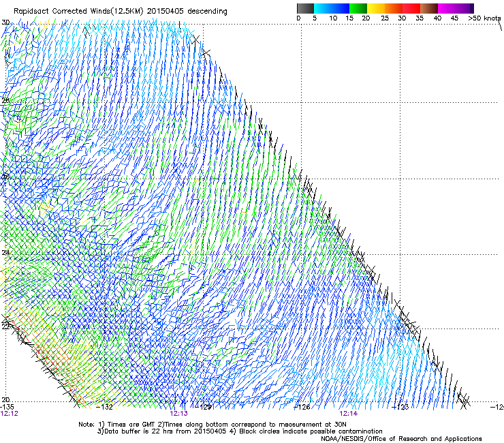Click the latitude label '24'
This screenshot has height=443, width=504.
click(5, 253)
